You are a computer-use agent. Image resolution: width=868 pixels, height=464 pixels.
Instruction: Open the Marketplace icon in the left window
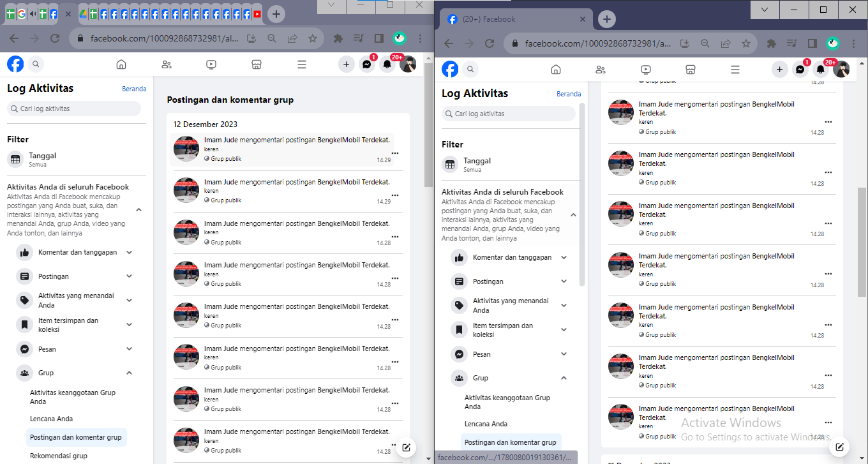pyautogui.click(x=257, y=64)
